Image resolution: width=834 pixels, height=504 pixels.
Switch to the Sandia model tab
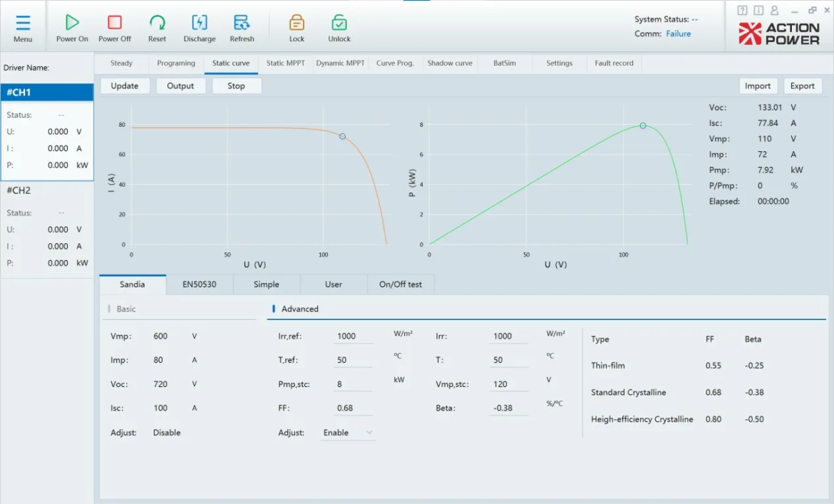(x=133, y=284)
